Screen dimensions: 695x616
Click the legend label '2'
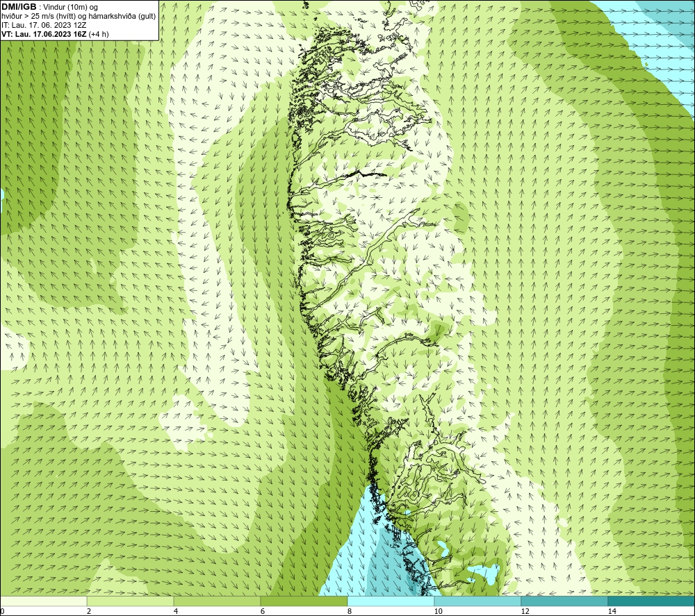click(89, 612)
